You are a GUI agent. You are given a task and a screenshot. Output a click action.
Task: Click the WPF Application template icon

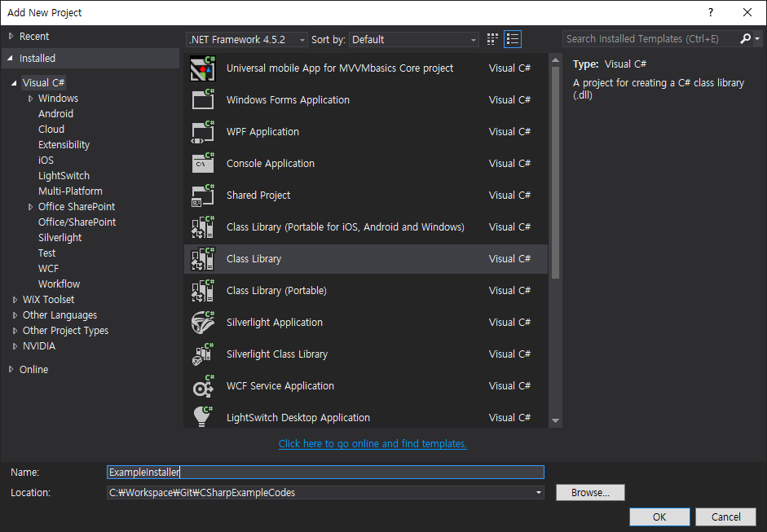coord(202,131)
